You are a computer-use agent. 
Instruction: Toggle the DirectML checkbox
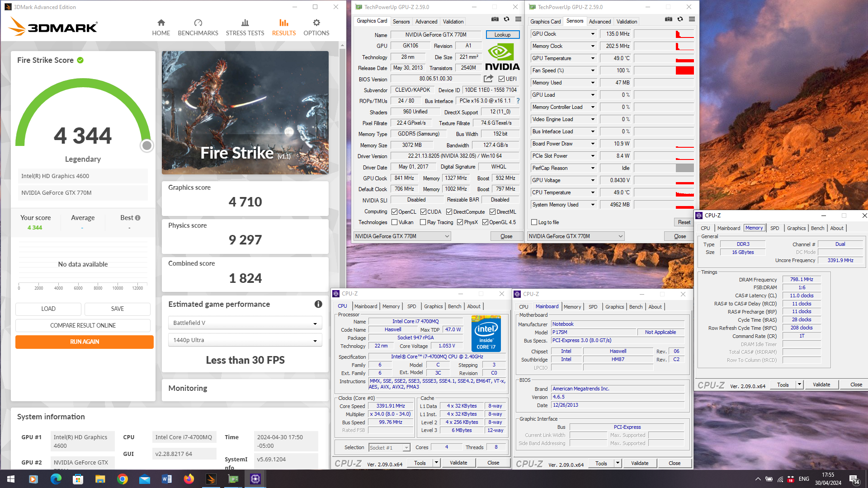[492, 212]
